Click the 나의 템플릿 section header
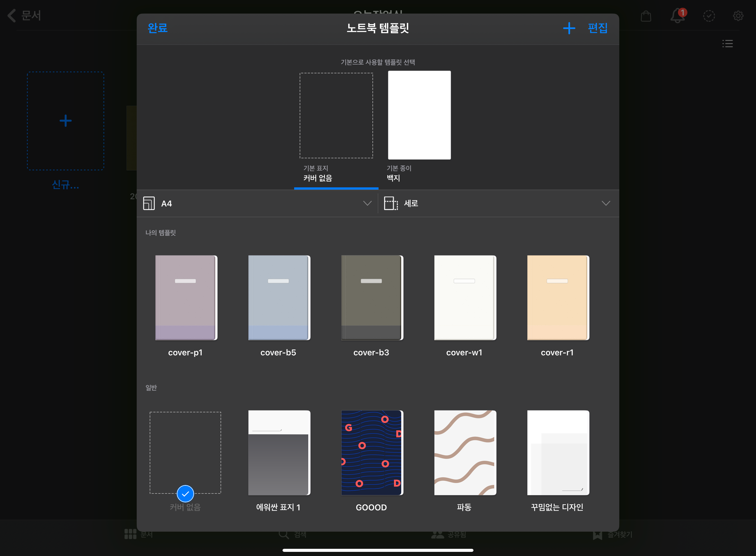This screenshot has height=556, width=756. [160, 233]
